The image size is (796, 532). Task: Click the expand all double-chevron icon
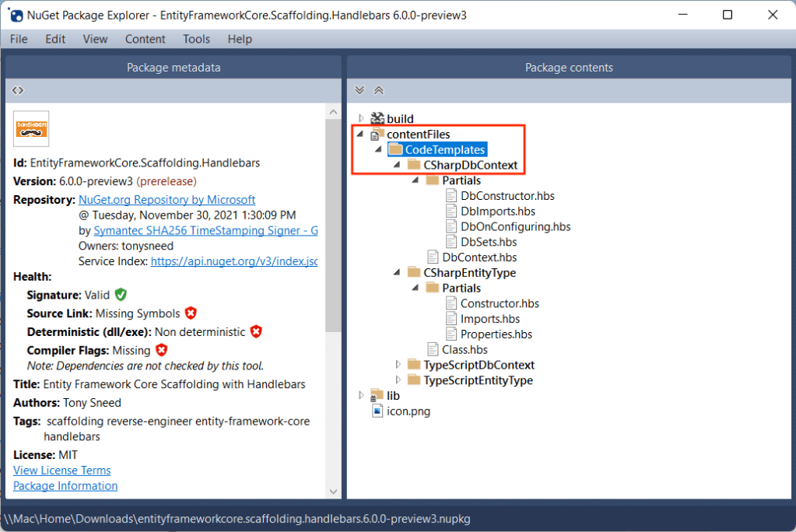point(359,90)
